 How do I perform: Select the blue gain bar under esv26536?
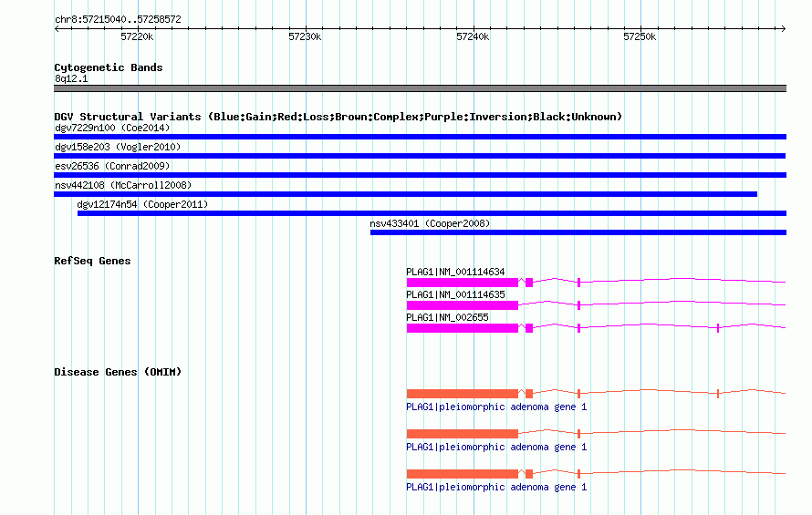[x=420, y=175]
